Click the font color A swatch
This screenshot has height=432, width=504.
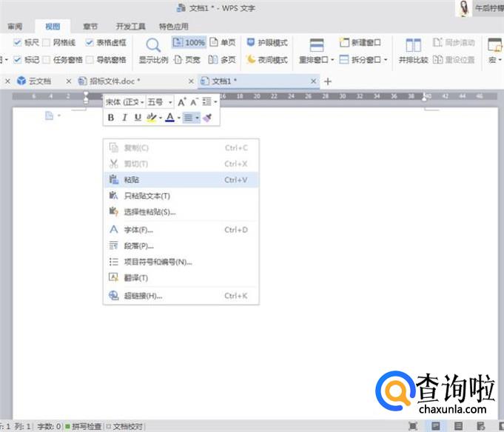pos(169,118)
